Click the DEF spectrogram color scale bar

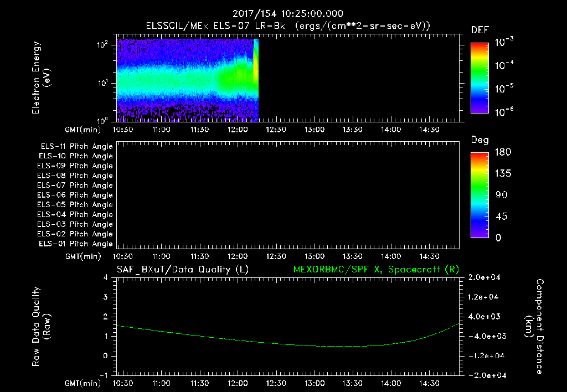(x=480, y=78)
